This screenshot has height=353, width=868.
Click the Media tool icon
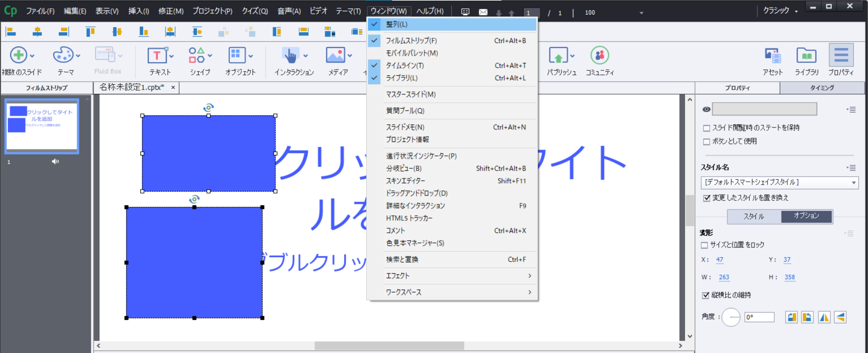click(335, 56)
